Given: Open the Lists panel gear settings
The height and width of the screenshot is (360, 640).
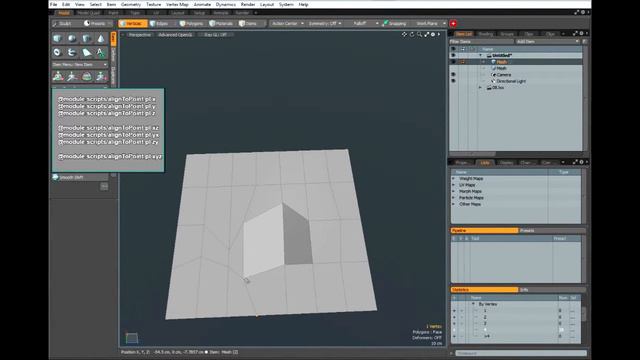Looking at the screenshot, I should point(581,162).
